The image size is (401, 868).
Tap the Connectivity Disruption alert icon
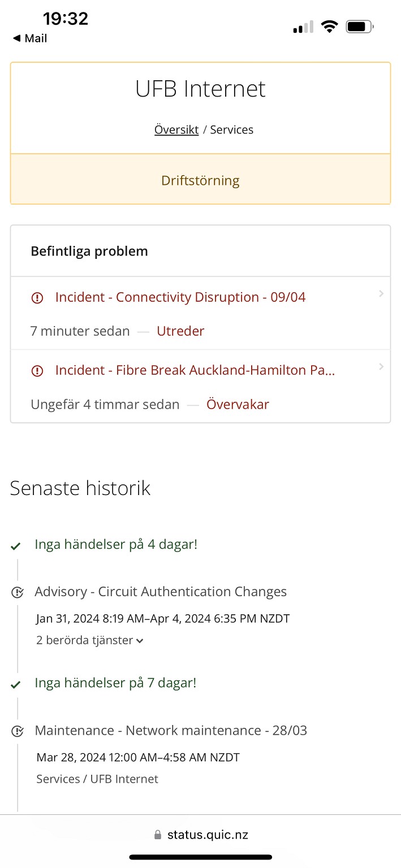click(x=37, y=298)
